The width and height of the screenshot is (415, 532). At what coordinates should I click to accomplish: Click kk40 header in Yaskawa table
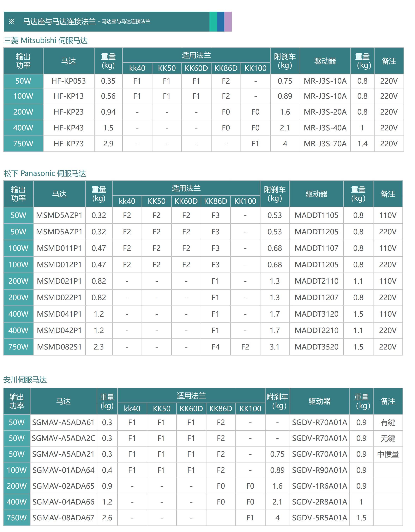coord(132,408)
